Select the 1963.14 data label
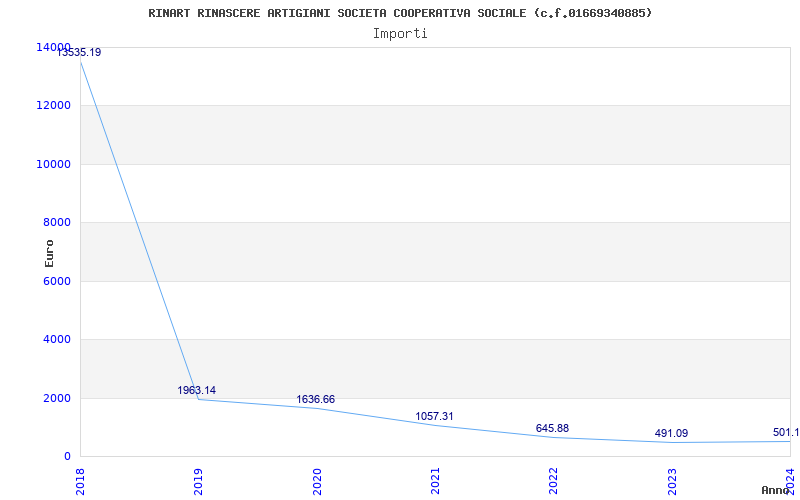800x500 pixels. click(x=196, y=390)
